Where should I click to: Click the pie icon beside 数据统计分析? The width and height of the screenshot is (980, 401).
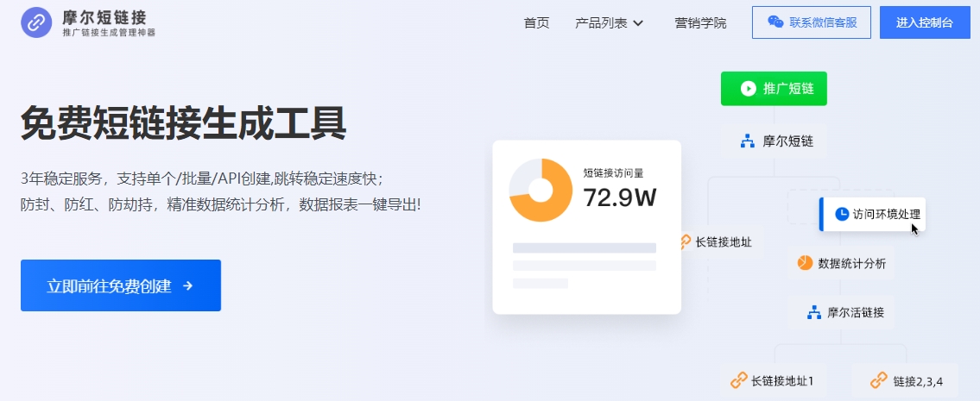click(x=805, y=263)
